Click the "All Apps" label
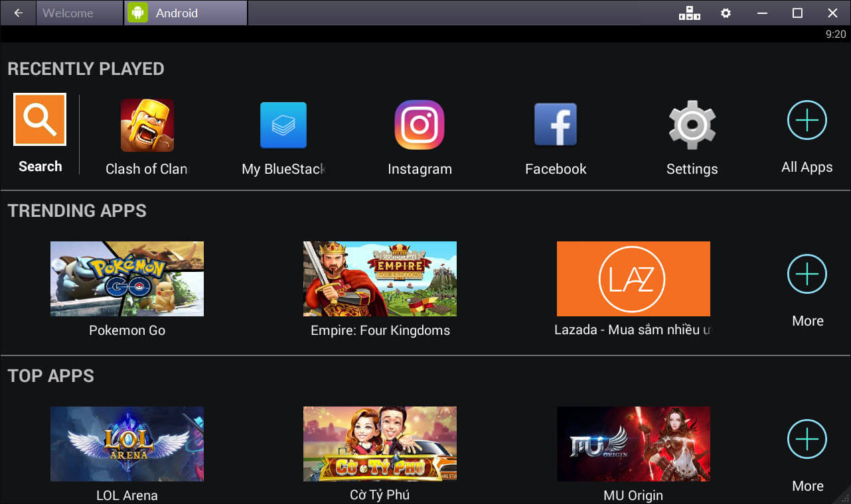 [x=807, y=167]
